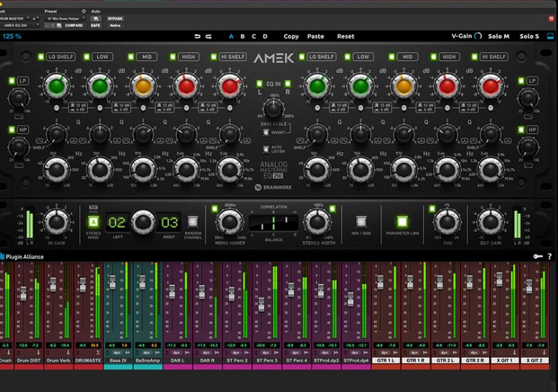Click the redo arrow in the plugin toolbar
558x392 pixels.
[x=208, y=36]
